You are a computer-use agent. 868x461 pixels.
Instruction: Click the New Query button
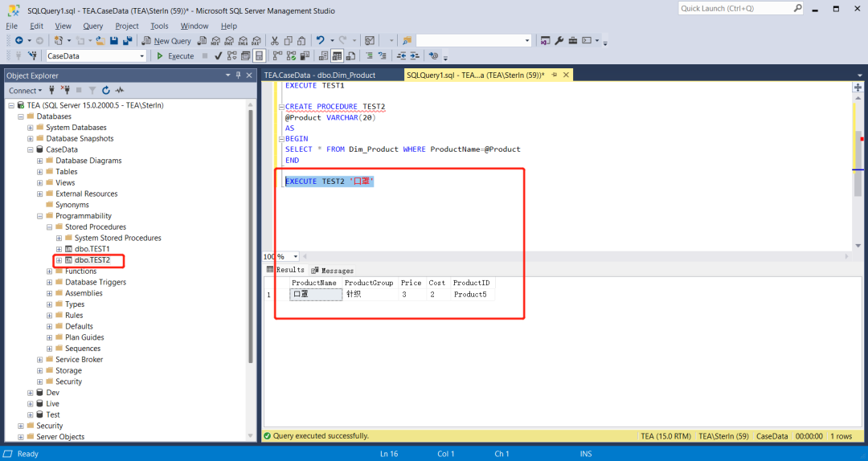[167, 41]
